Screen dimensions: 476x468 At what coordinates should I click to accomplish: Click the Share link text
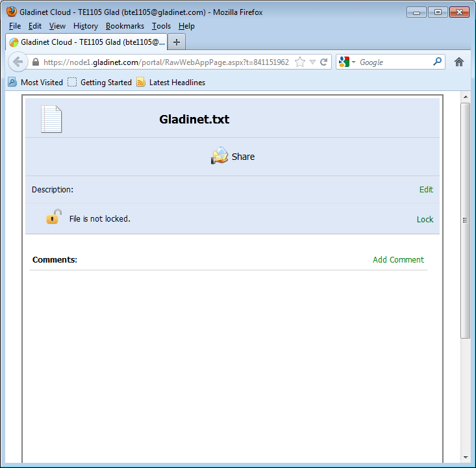click(x=243, y=157)
